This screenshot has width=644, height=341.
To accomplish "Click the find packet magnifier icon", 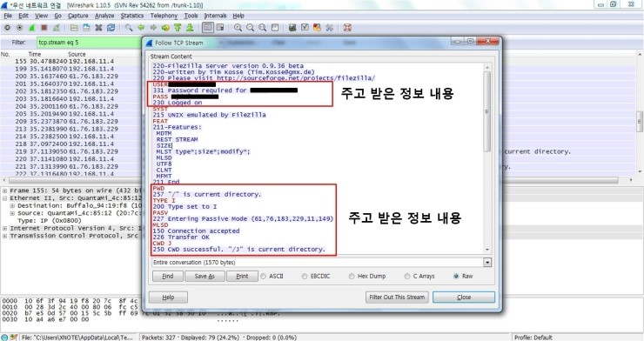I will 129,28.
